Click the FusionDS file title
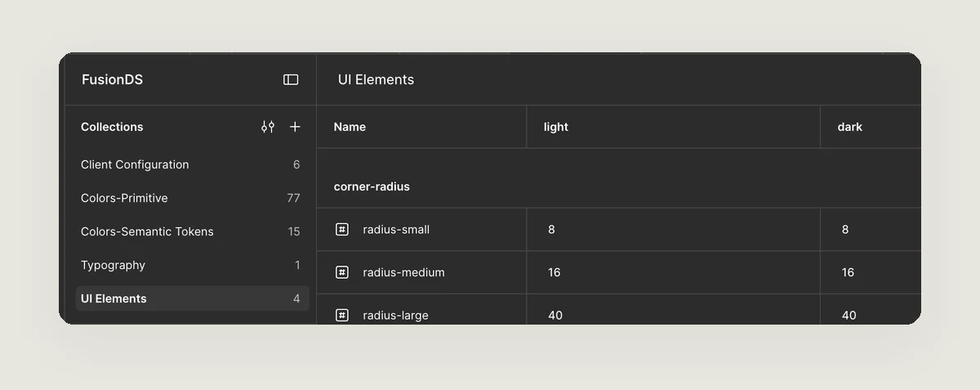 pyautogui.click(x=112, y=79)
